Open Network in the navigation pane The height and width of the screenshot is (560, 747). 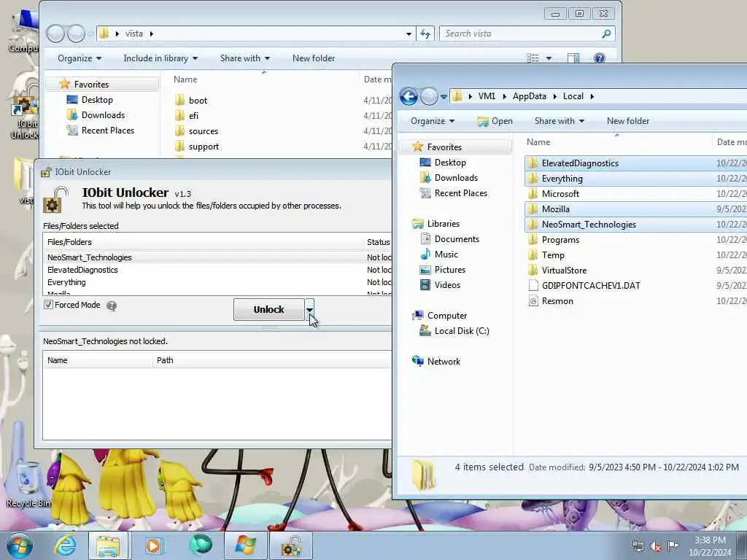(x=444, y=362)
